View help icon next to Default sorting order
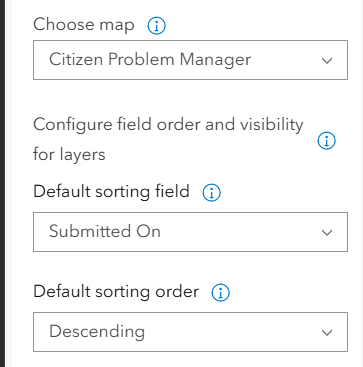This screenshot has height=367, width=363. [x=221, y=293]
